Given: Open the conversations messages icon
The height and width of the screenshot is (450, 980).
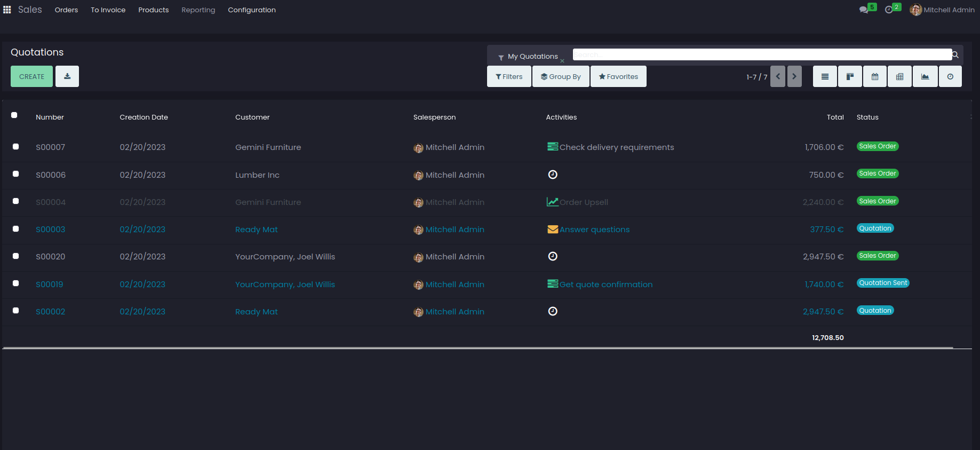Looking at the screenshot, I should point(864,10).
